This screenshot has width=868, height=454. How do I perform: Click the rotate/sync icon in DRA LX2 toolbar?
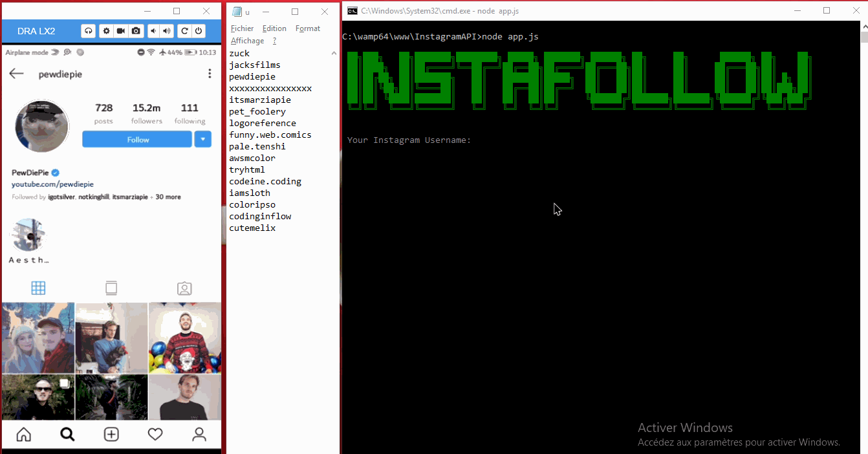88,30
